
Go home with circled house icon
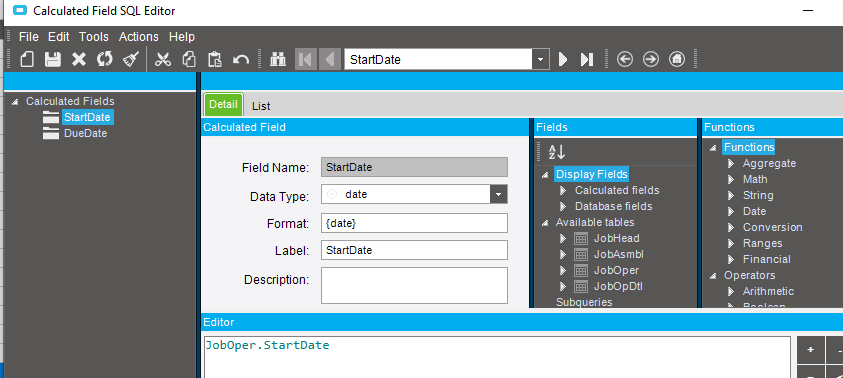pos(677,59)
